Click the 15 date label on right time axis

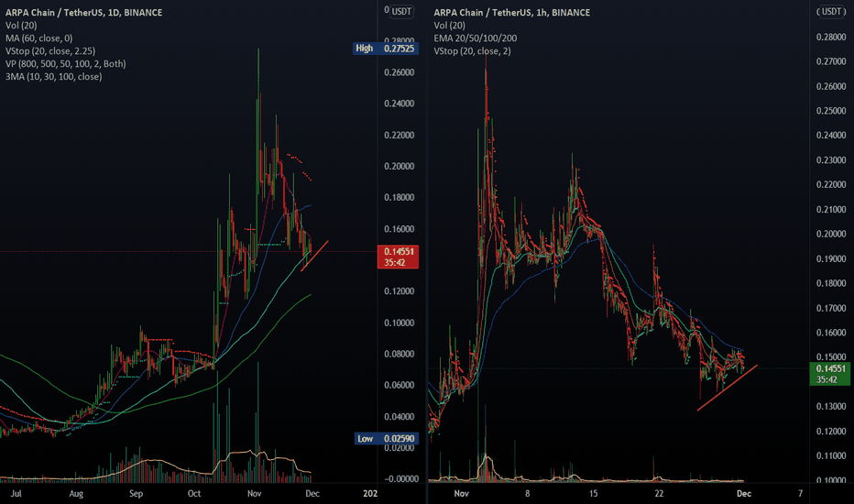click(x=593, y=494)
